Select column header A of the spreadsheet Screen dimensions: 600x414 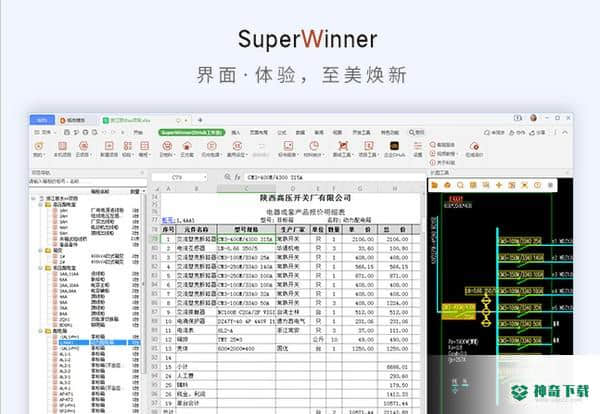[168, 189]
